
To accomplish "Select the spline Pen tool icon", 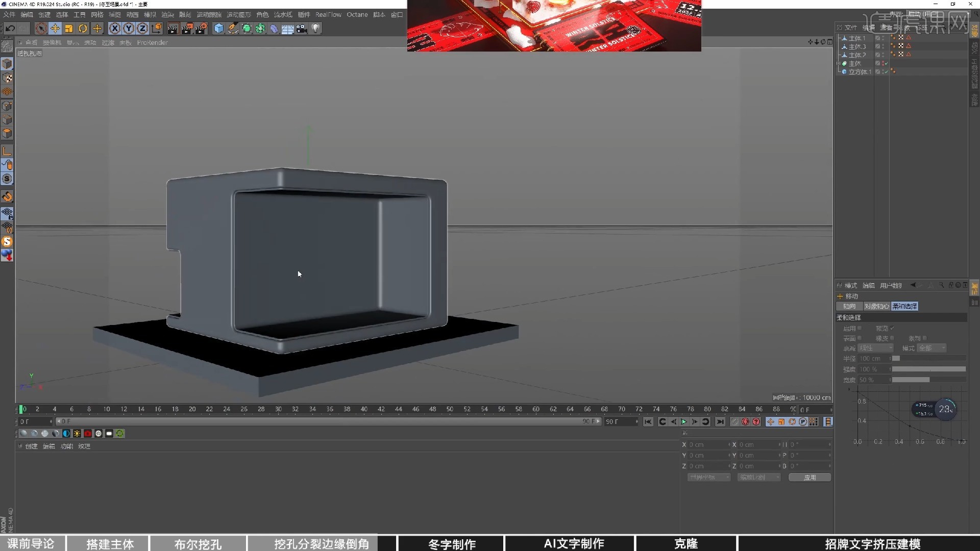I will point(233,29).
